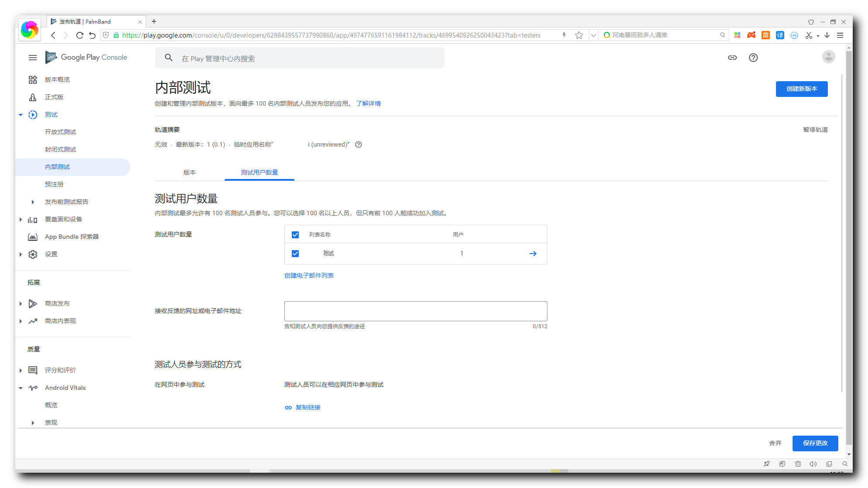868x488 pixels.
Task: Click the 创建新版本 button
Action: [801, 89]
